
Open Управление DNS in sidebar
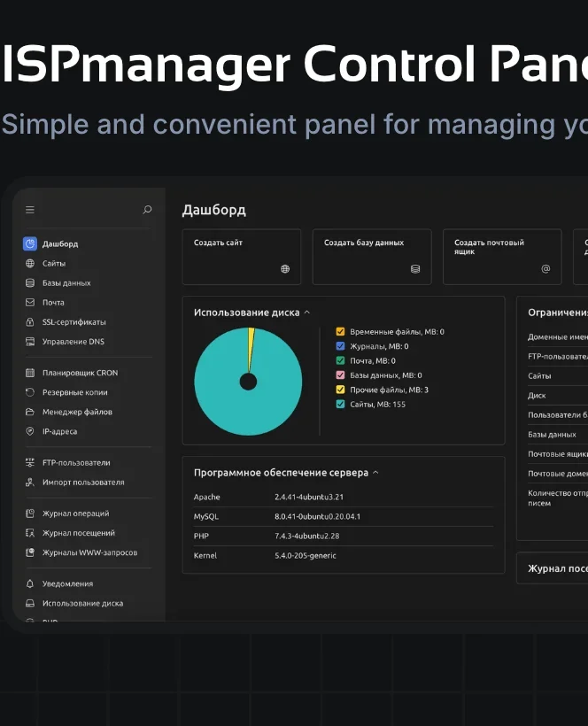point(73,342)
